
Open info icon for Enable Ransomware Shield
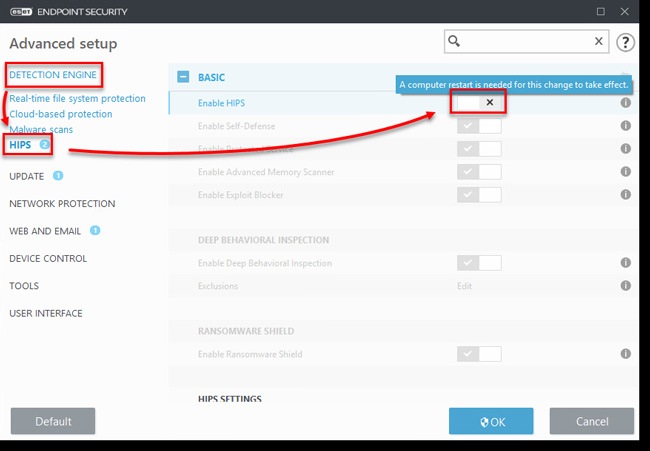point(626,354)
